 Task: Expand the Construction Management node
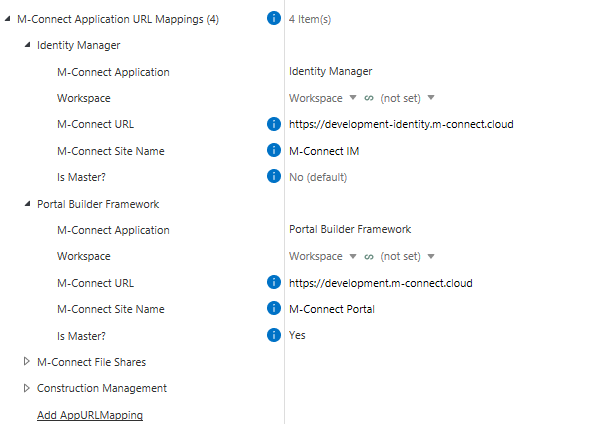(26, 388)
